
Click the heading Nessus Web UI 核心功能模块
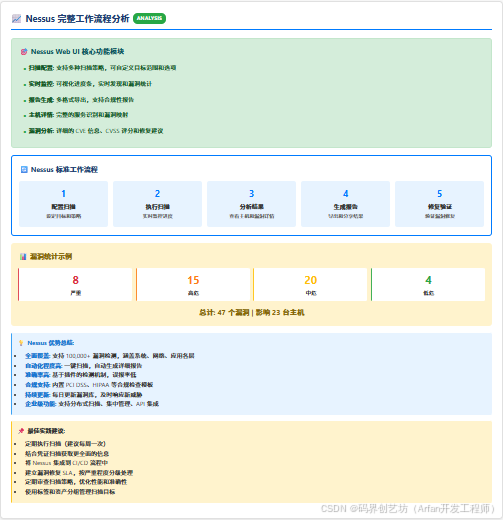tap(77, 52)
